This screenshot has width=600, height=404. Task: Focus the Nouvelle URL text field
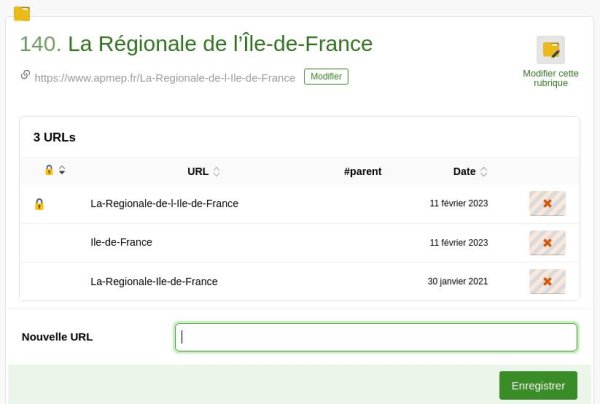[x=376, y=337]
